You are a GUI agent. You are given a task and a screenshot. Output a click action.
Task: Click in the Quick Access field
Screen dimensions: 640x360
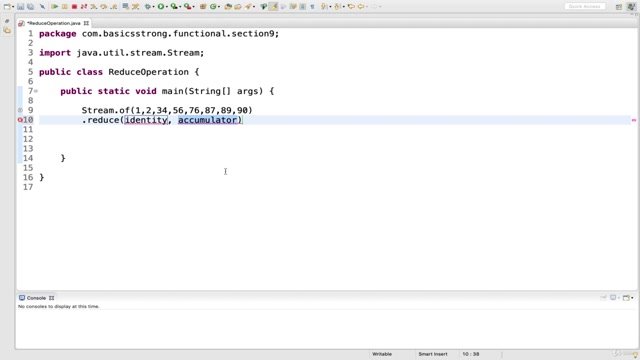tap(584, 7)
